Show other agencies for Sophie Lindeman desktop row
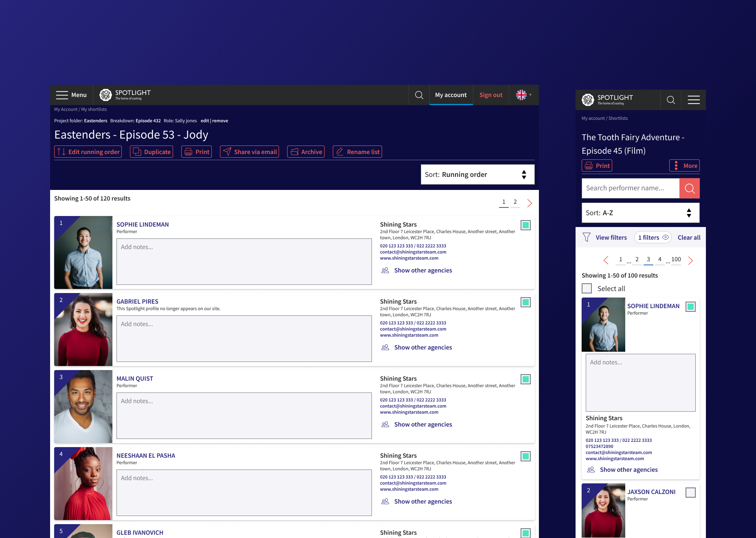The width and height of the screenshot is (756, 538). pos(417,270)
